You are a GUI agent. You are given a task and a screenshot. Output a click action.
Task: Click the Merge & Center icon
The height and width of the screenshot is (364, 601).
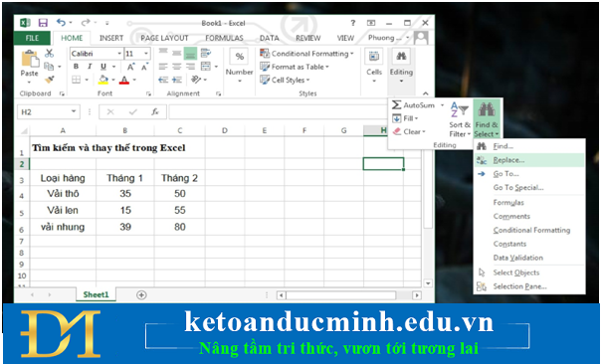pyautogui.click(x=206, y=67)
